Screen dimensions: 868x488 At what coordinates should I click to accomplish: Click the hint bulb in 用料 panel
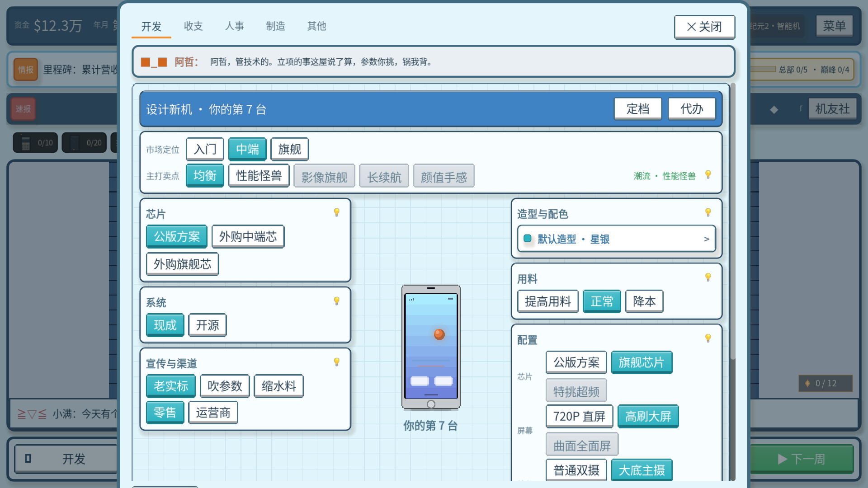click(x=708, y=277)
